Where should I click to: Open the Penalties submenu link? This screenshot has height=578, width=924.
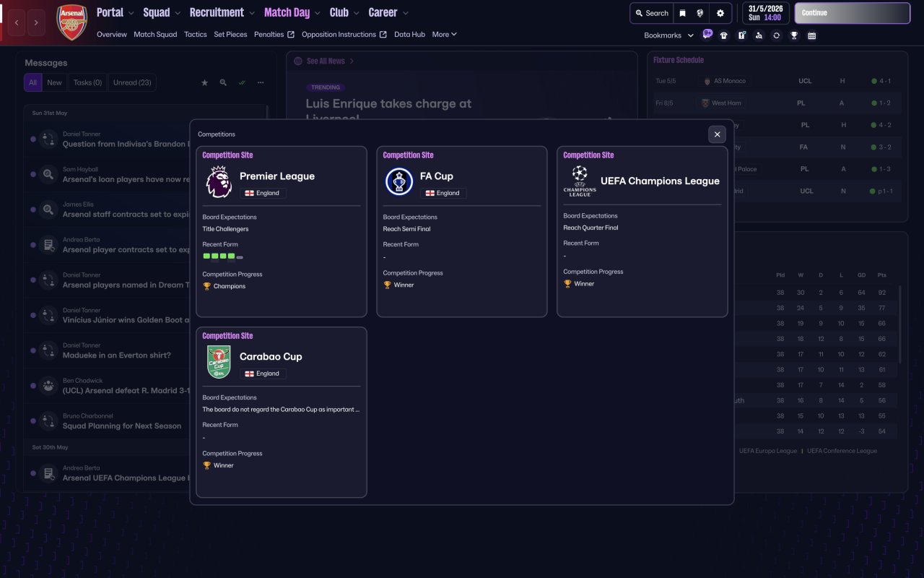pos(274,34)
